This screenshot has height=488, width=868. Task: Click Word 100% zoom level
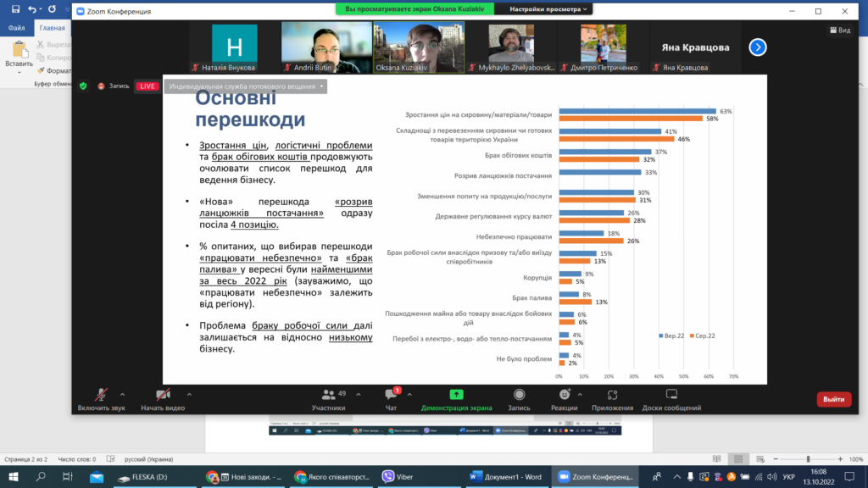point(856,459)
